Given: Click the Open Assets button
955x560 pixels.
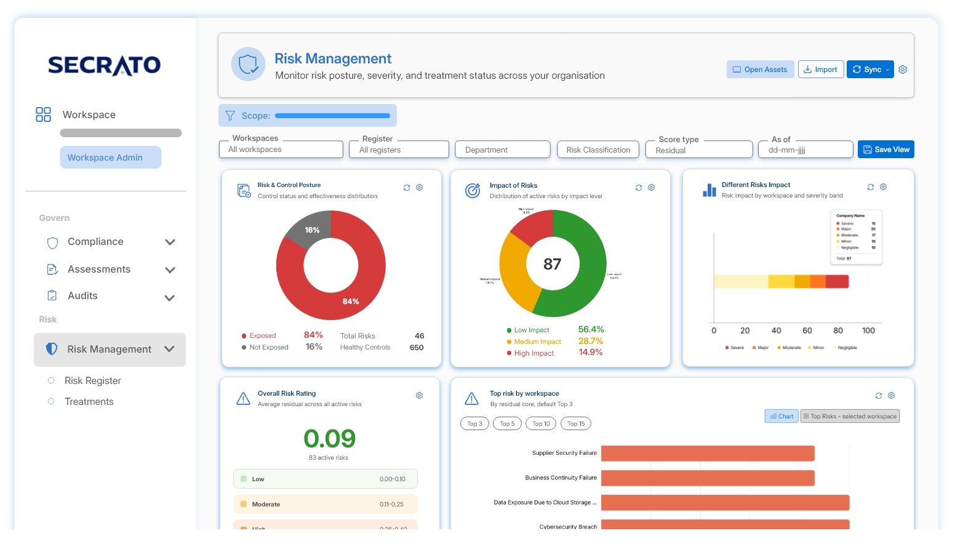Looking at the screenshot, I should click(x=761, y=70).
